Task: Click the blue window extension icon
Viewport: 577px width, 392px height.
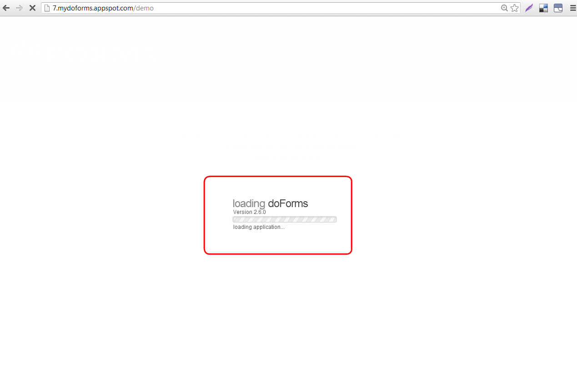Action: point(558,8)
